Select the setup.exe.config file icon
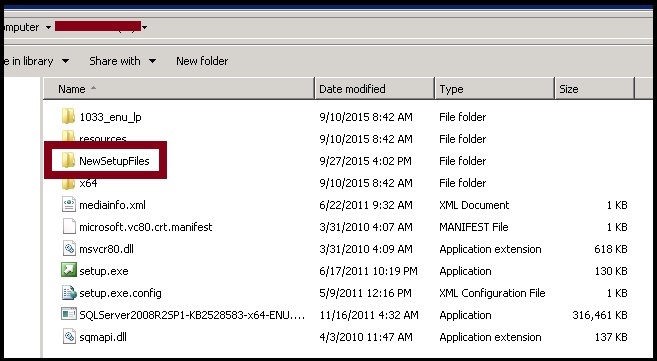This screenshot has height=361, width=657. pos(69,293)
